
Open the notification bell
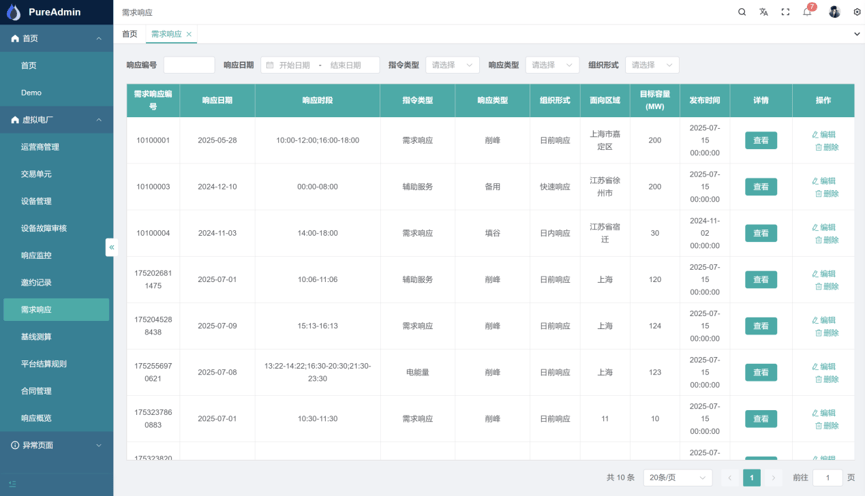pyautogui.click(x=807, y=12)
